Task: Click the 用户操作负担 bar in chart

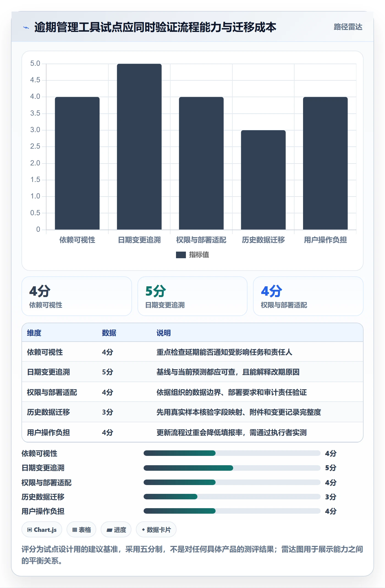Action: (x=325, y=163)
